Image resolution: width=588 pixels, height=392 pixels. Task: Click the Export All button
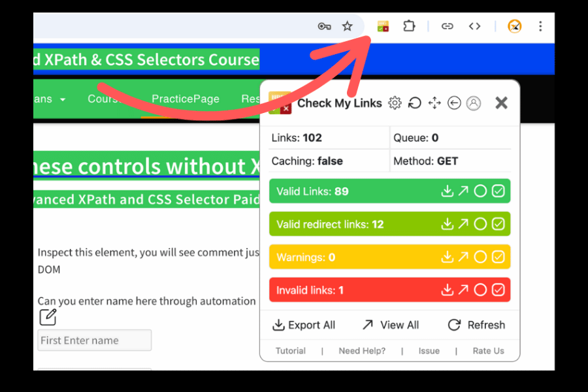tap(304, 325)
